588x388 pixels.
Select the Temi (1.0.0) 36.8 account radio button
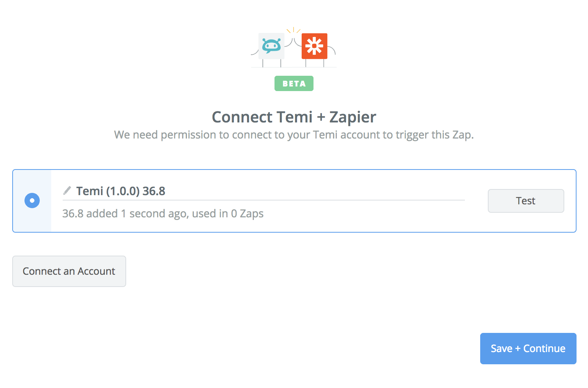32,201
